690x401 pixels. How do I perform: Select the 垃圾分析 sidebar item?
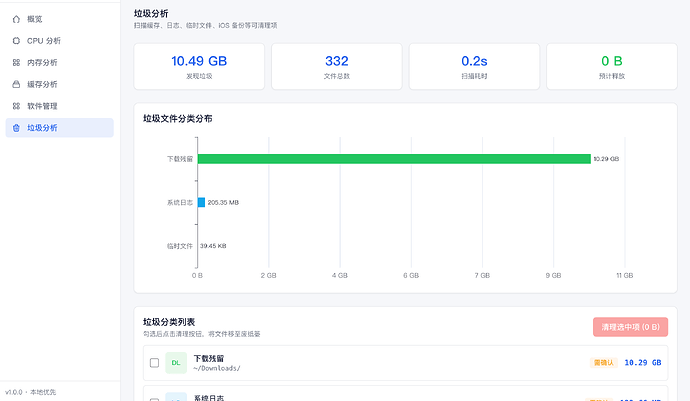tap(59, 128)
